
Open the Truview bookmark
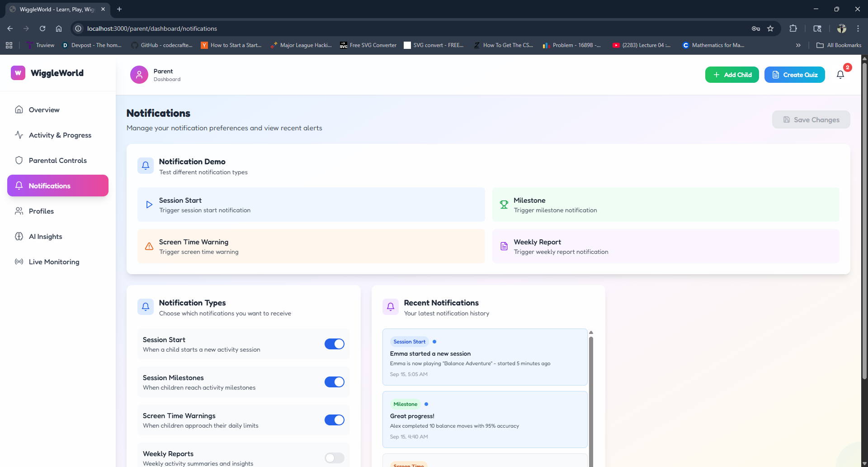[x=41, y=45]
